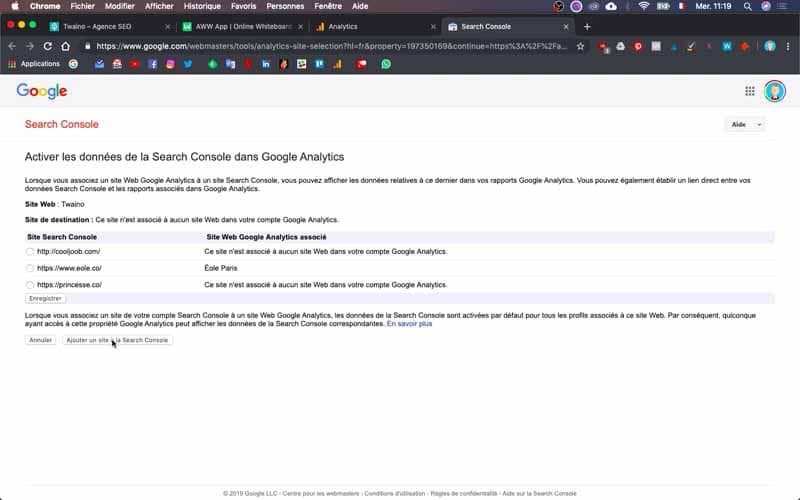
Task: Reload the current page
Action: click(x=47, y=46)
